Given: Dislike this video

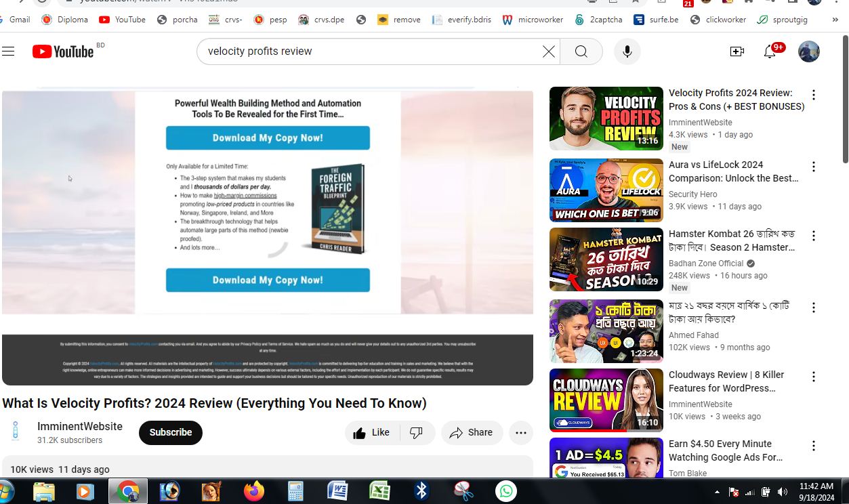Looking at the screenshot, I should [x=417, y=432].
